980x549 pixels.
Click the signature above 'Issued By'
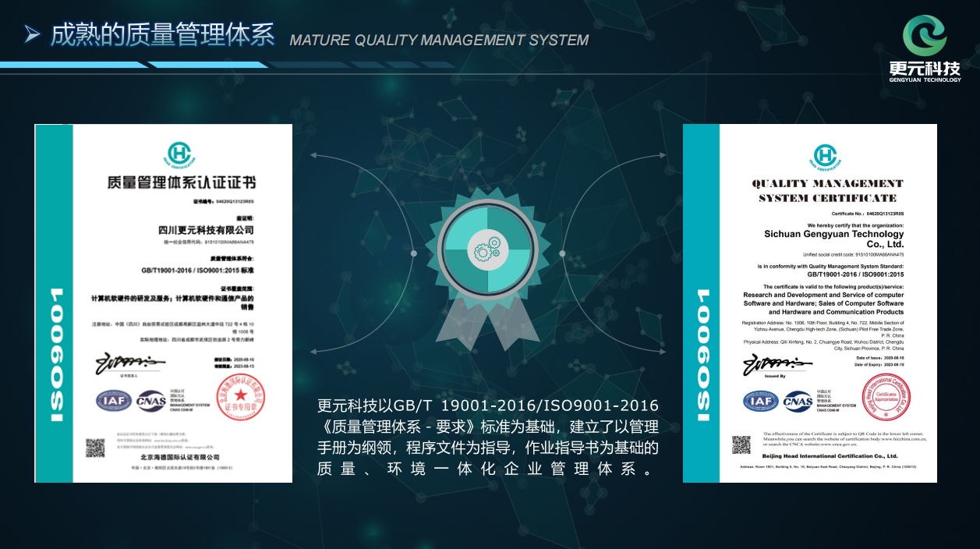777,363
